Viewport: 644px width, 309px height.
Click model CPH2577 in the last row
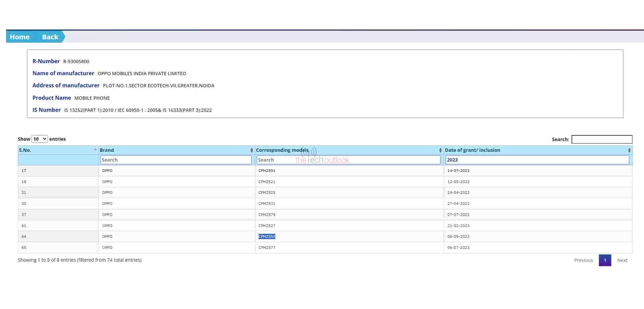[x=267, y=248]
